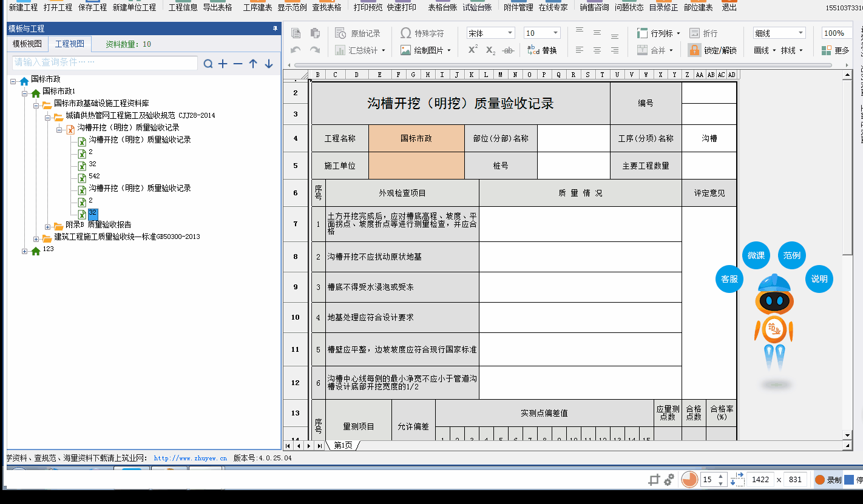Click the strikethrough 'ab' text icon

(509, 50)
